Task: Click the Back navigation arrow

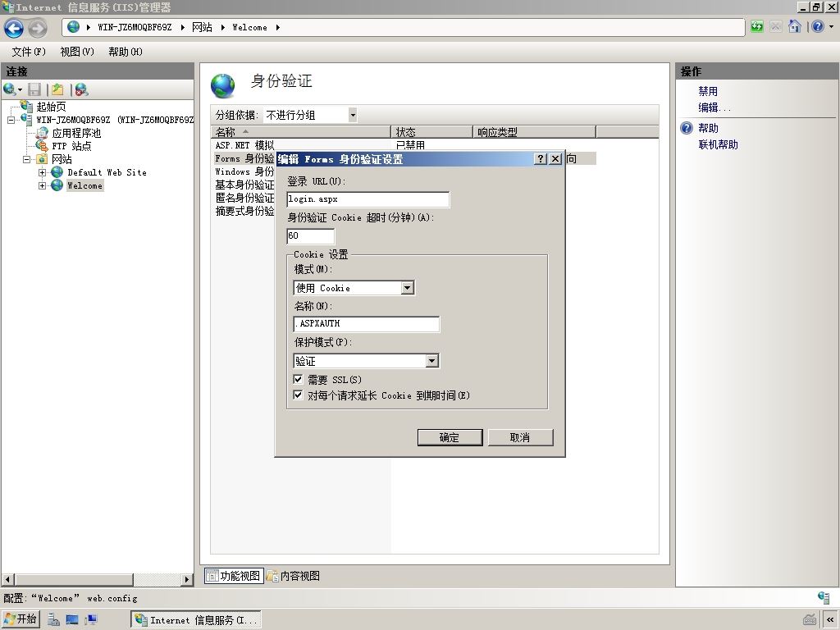Action: click(14, 28)
